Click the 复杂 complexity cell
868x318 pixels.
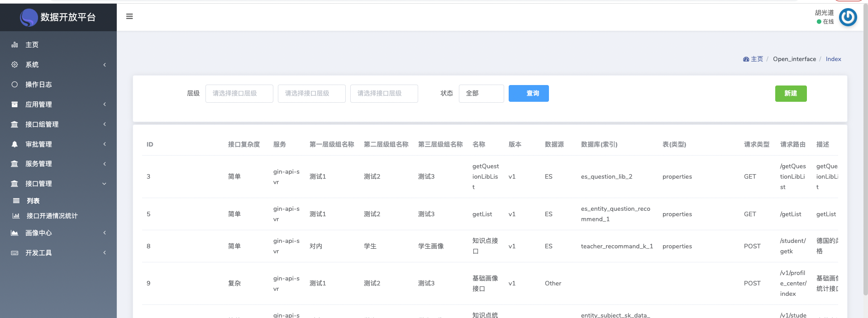pyautogui.click(x=234, y=283)
